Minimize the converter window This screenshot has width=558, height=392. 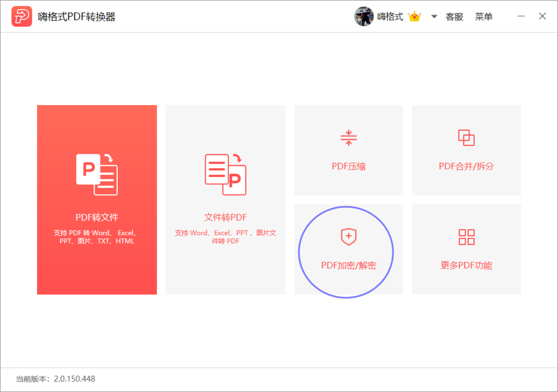(521, 17)
